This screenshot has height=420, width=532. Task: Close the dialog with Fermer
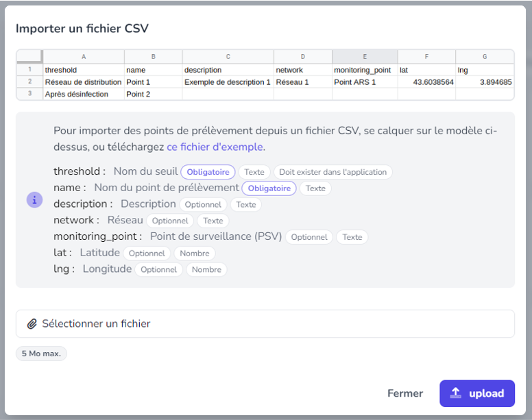(405, 393)
